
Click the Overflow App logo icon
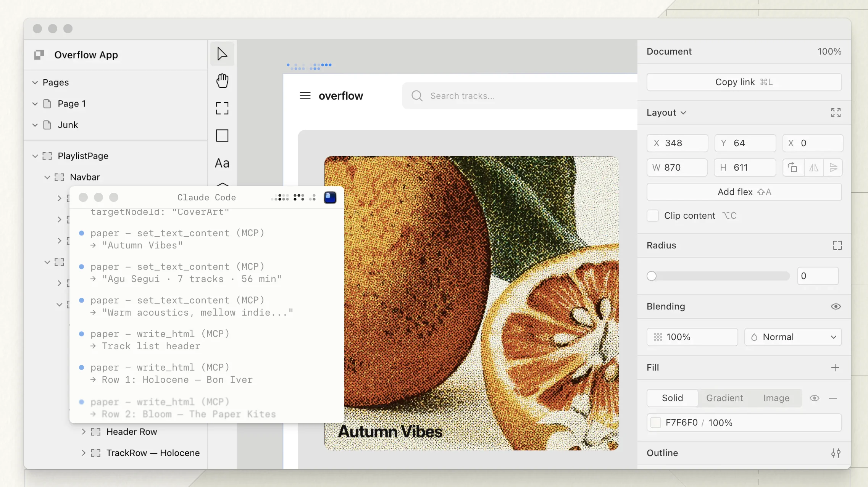pyautogui.click(x=39, y=55)
